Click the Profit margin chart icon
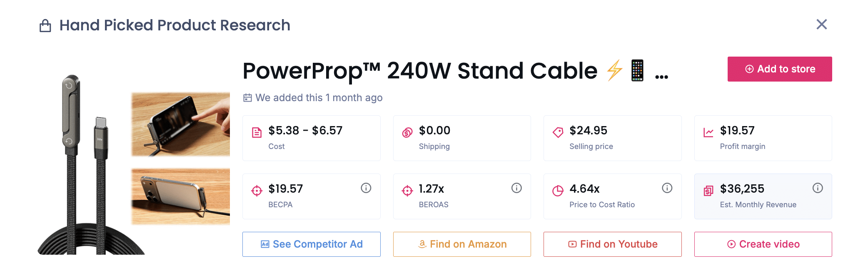Viewport: 868px width, 268px height. (708, 131)
